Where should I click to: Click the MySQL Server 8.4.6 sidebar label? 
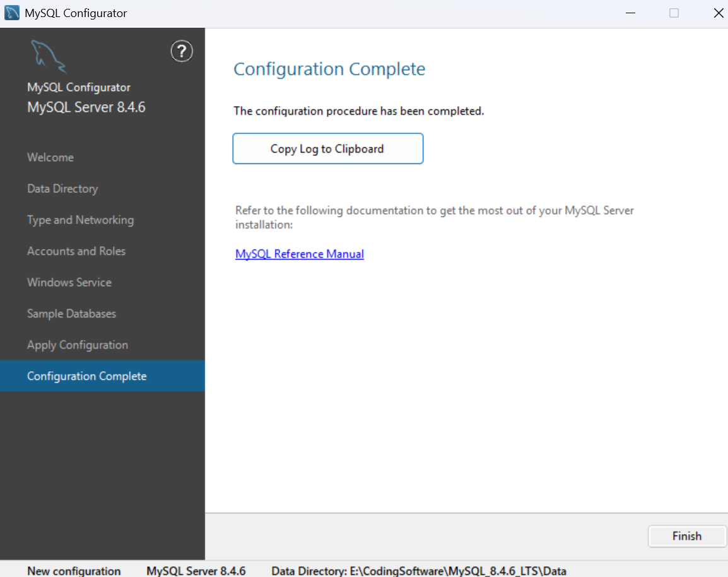pyautogui.click(x=86, y=107)
